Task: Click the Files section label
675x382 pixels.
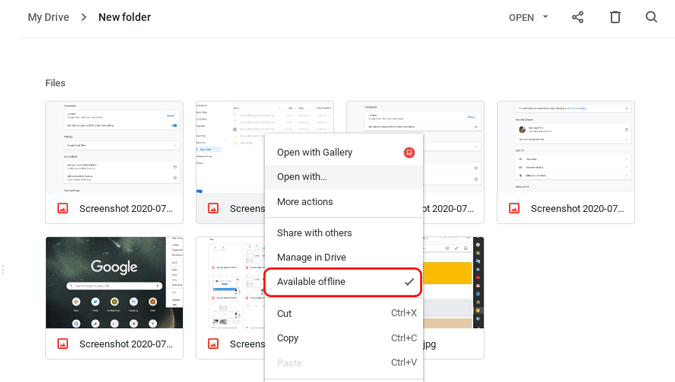Action: (x=55, y=83)
